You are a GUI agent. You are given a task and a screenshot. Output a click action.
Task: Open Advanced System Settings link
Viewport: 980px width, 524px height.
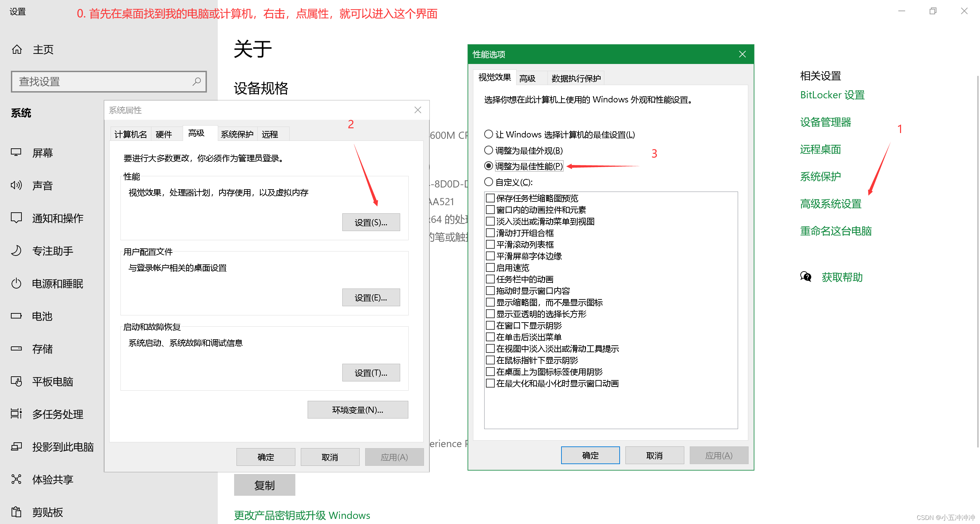coord(830,204)
